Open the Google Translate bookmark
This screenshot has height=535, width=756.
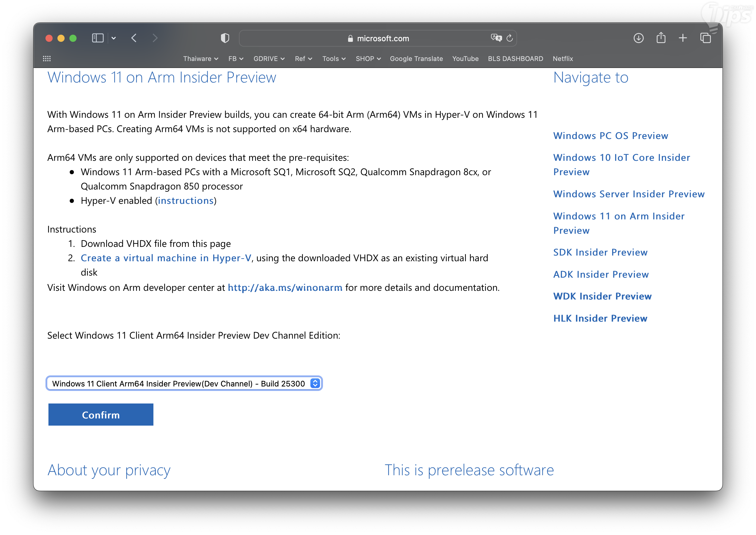coord(416,59)
